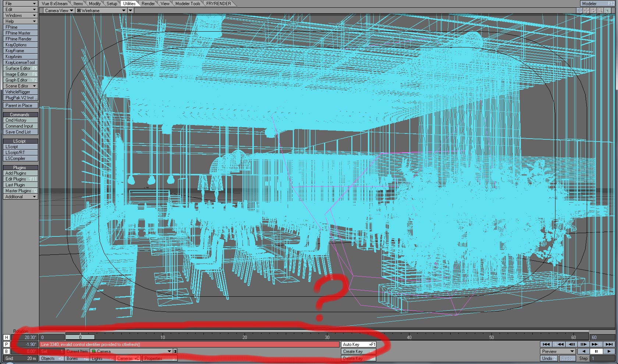Viewport: 618px width, 364px height.
Task: Switch to the Render tab
Action: (148, 4)
